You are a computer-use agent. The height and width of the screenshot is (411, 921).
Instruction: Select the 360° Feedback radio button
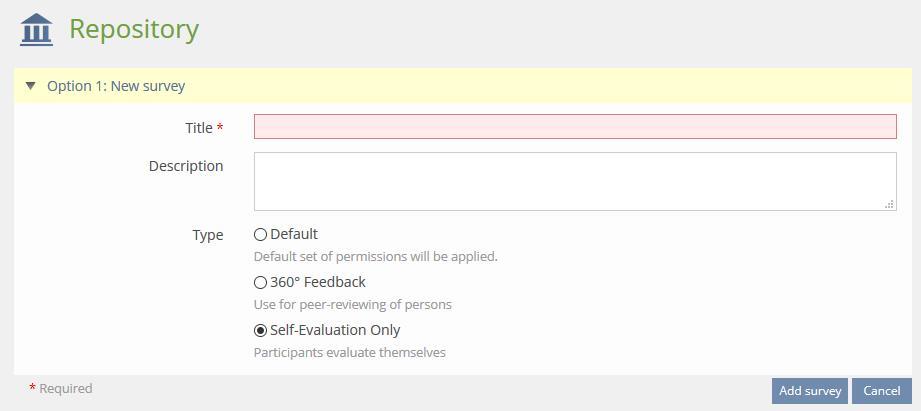click(261, 283)
